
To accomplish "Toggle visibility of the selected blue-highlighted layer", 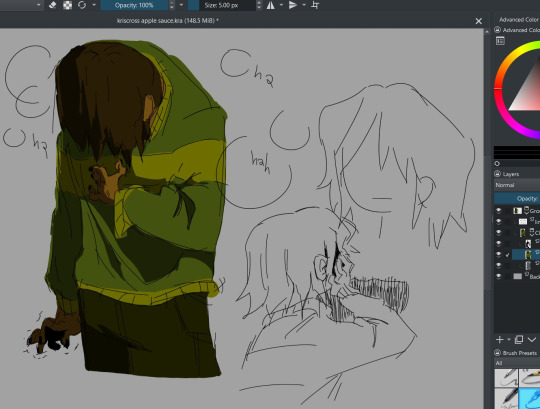I will pos(498,254).
